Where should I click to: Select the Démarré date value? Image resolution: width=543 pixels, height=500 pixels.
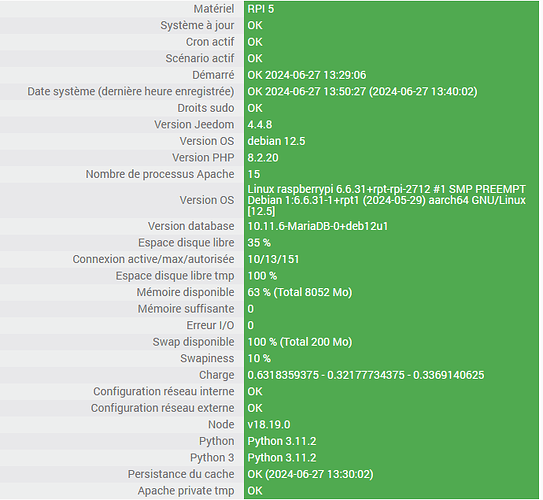tap(306, 75)
